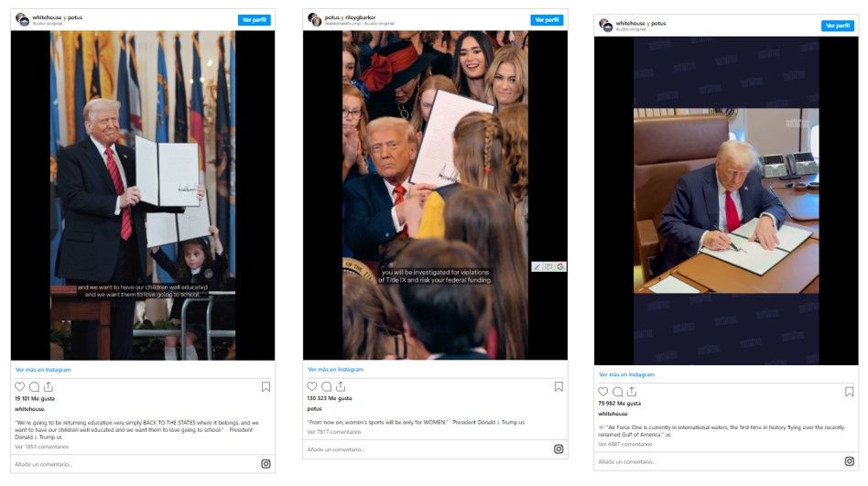View all 7817 comments on middle post

click(x=334, y=432)
